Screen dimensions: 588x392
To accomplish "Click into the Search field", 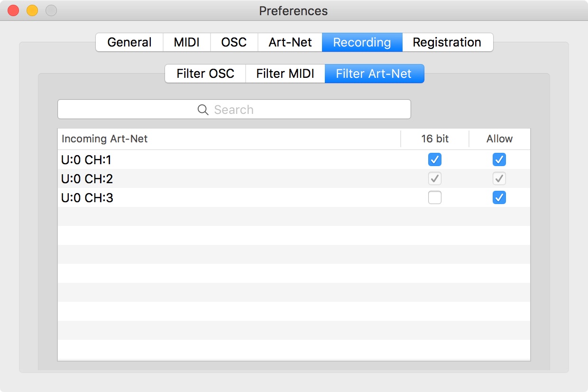I will pos(234,109).
